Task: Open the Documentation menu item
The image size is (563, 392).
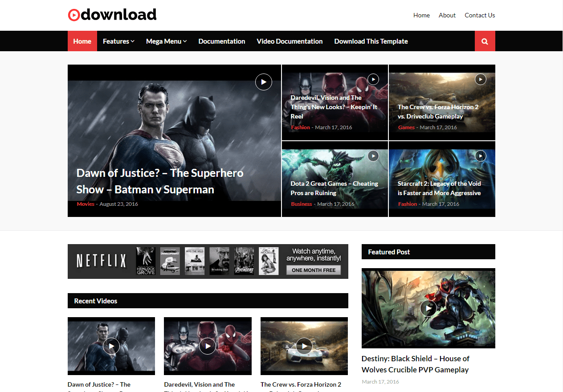Action: pyautogui.click(x=222, y=41)
